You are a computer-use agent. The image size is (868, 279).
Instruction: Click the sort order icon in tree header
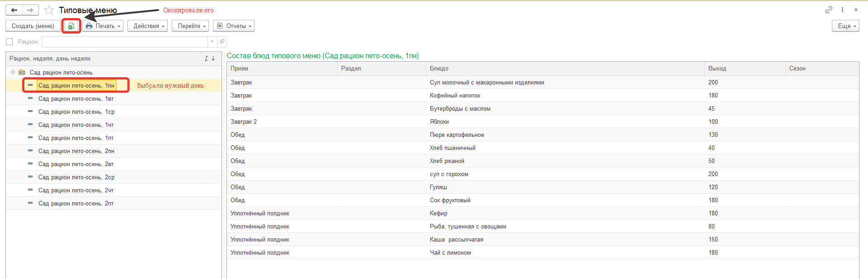click(x=210, y=59)
